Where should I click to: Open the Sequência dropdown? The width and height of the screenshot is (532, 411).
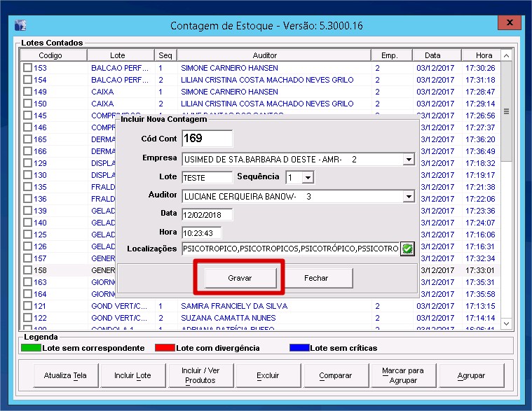pos(309,178)
